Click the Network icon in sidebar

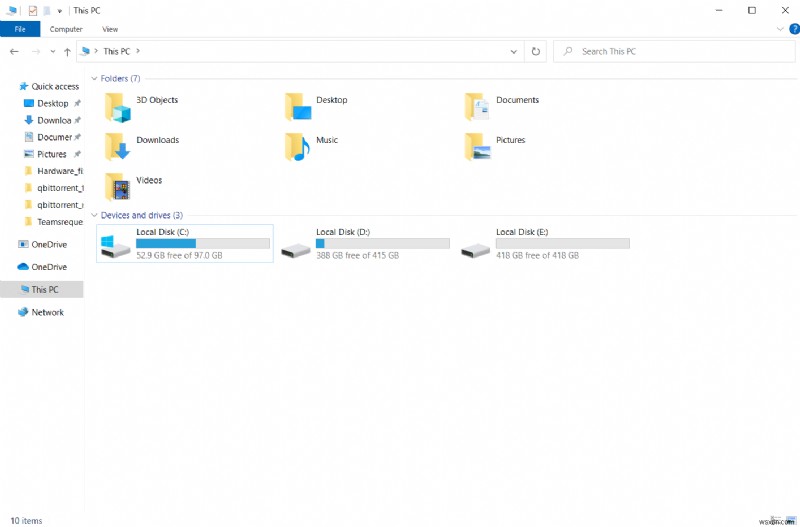[x=23, y=312]
